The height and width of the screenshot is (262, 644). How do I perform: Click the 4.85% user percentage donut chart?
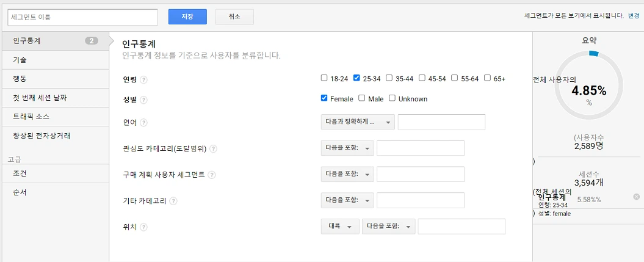589,85
